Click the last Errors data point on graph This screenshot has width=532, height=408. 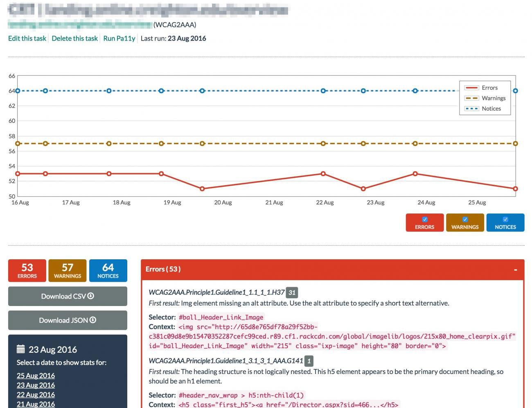[515, 189]
